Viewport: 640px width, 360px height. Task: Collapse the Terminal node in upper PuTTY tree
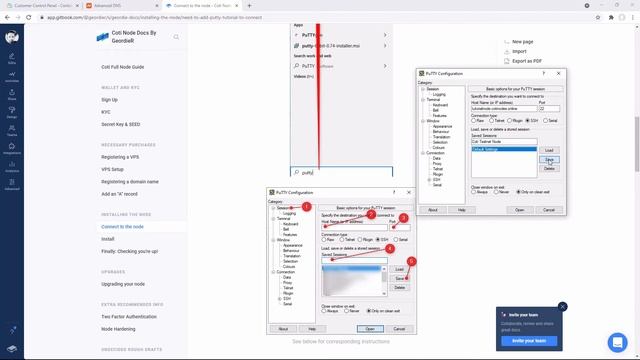pos(423,100)
